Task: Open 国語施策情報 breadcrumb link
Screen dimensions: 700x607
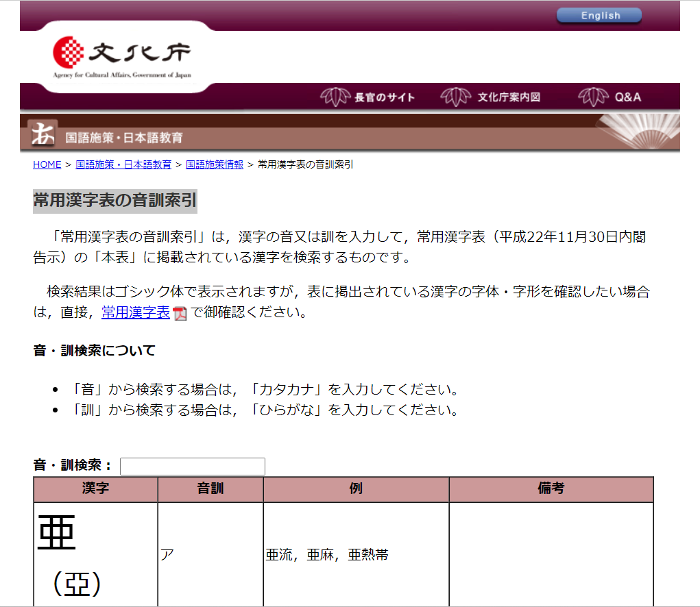Action: pos(215,164)
